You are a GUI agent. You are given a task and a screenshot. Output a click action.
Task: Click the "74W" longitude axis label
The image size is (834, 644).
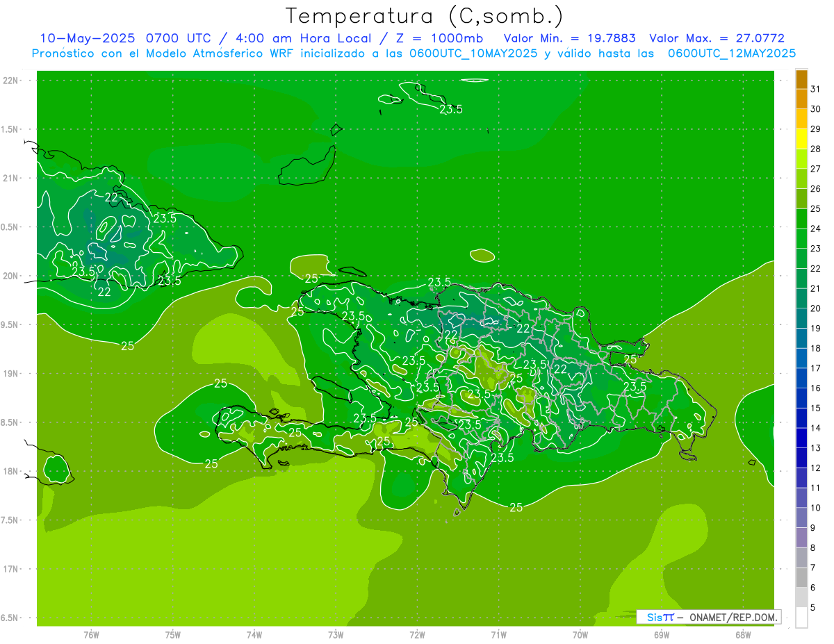coord(254,635)
